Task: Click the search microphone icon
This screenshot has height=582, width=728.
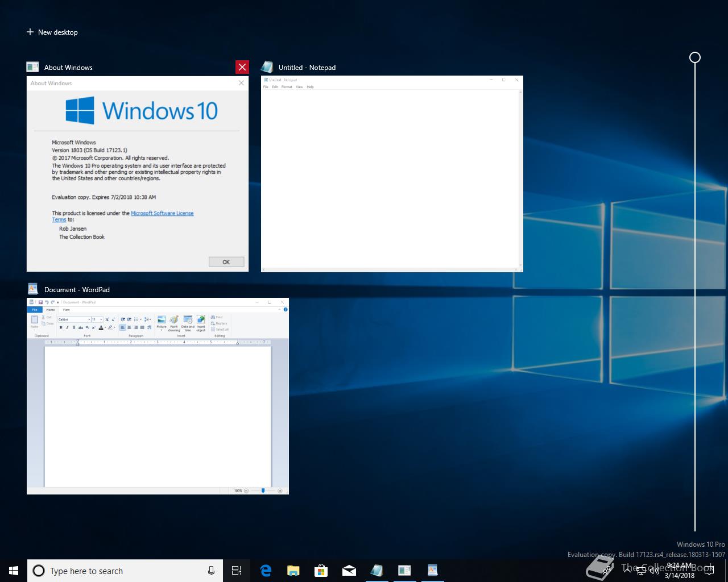Action: coord(211,571)
